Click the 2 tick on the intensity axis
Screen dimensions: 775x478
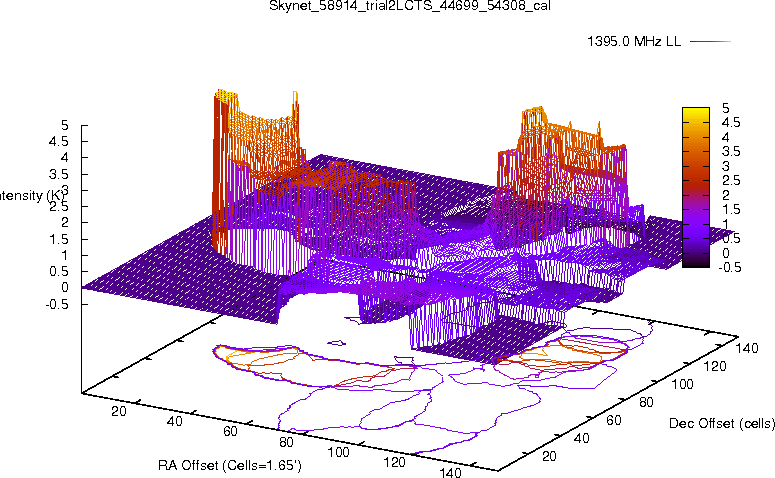[x=65, y=222]
